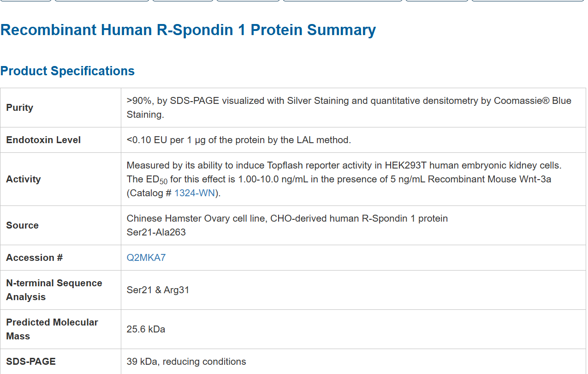This screenshot has height=374, width=588.
Task: Open the Q2MKA7 accession link
Action: coord(146,258)
